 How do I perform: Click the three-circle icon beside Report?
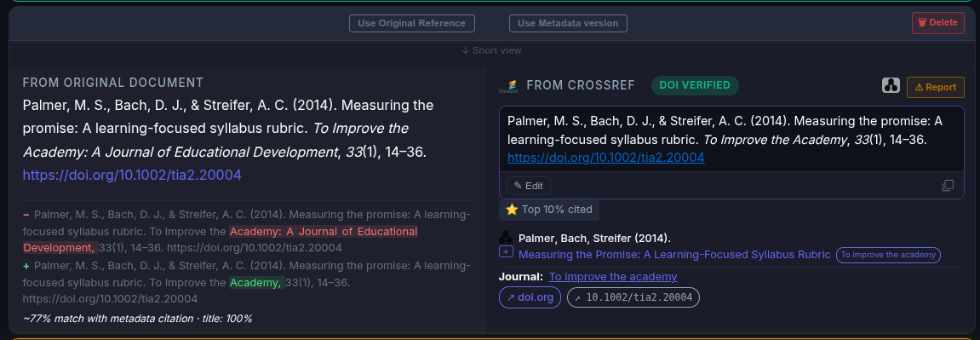click(891, 86)
